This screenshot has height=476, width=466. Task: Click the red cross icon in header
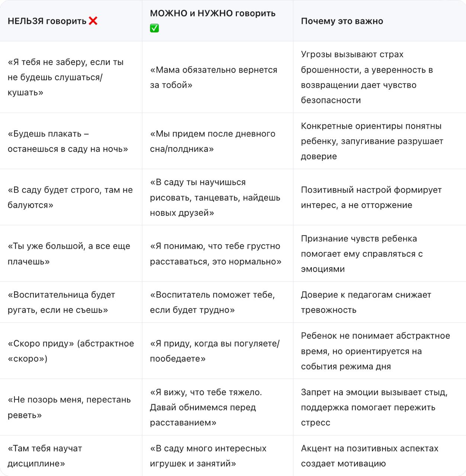93,21
